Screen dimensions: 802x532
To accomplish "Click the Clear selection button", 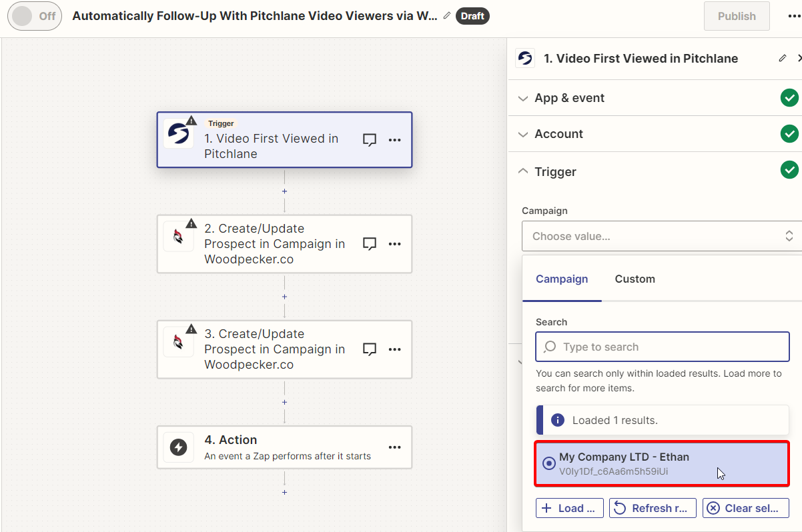I will tap(746, 508).
